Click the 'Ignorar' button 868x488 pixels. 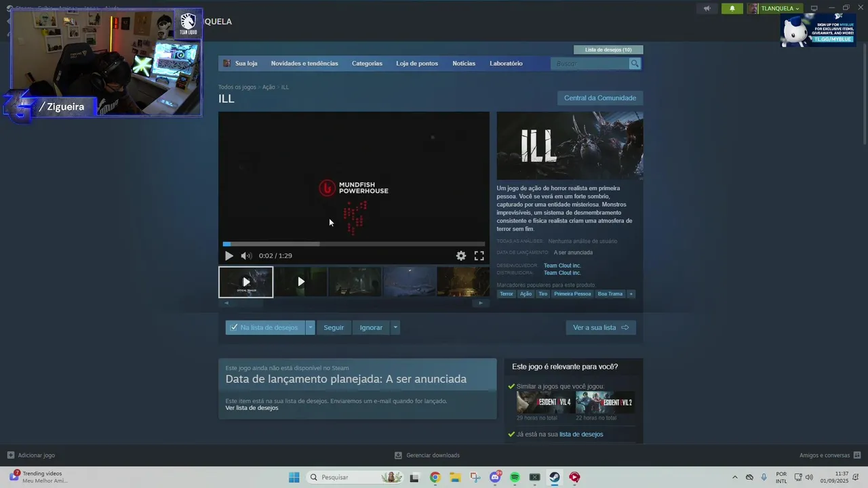click(371, 327)
